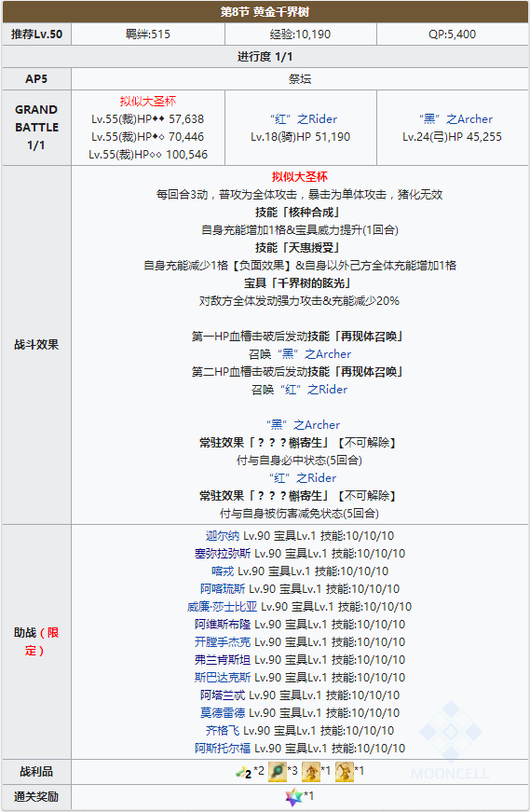Click the 通关奖励 row label
The height and width of the screenshot is (812, 530).
click(x=36, y=797)
